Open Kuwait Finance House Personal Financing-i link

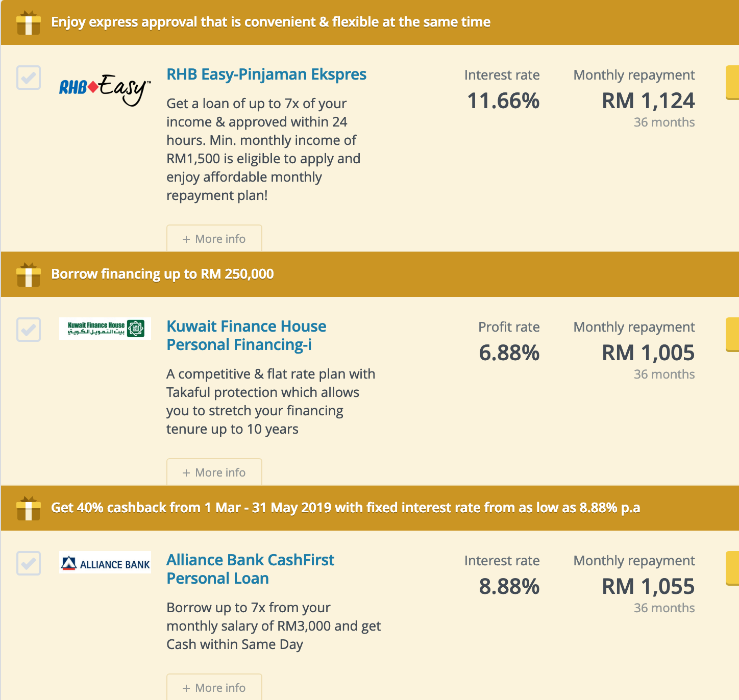(x=247, y=336)
